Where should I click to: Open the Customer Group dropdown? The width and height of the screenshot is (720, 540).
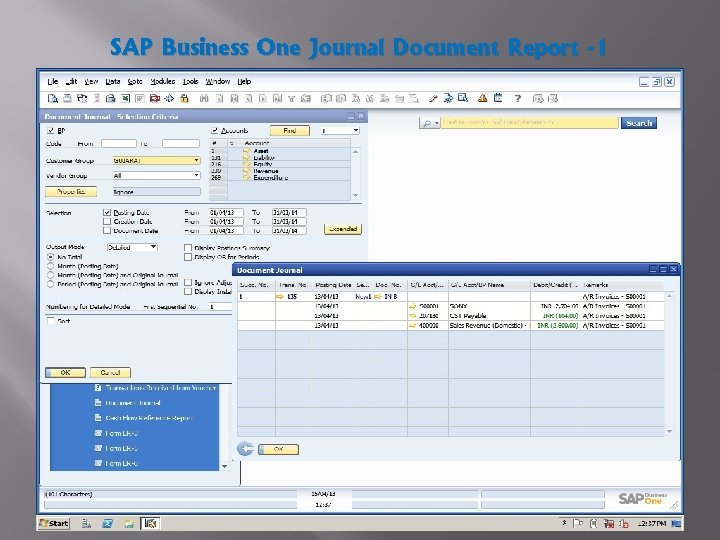(x=196, y=161)
